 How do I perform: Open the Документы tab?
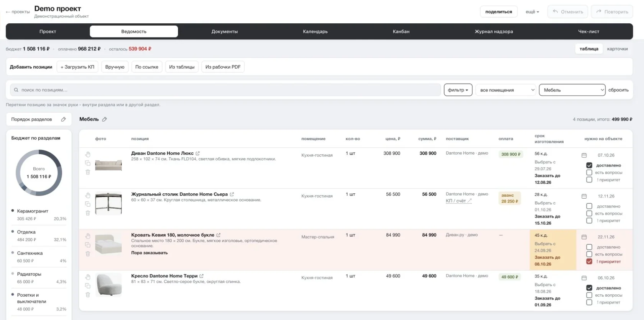(x=225, y=31)
